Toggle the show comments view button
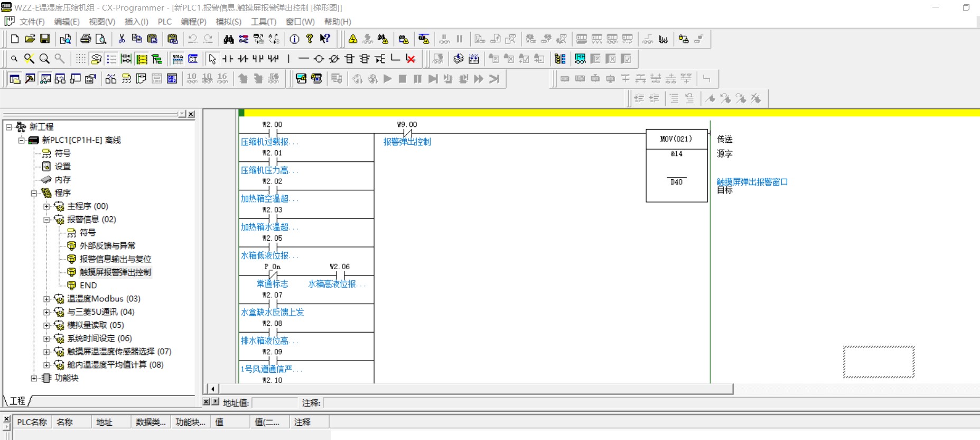Viewport: 980px width, 440px height. tap(96, 59)
